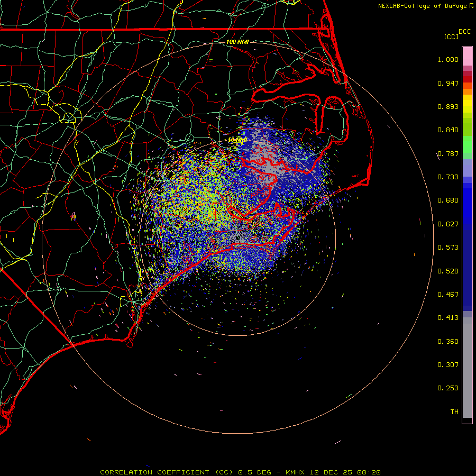The width and height of the screenshot is (476, 476).
Task: Click the 0.253 value on color scale
Action: pos(448,388)
